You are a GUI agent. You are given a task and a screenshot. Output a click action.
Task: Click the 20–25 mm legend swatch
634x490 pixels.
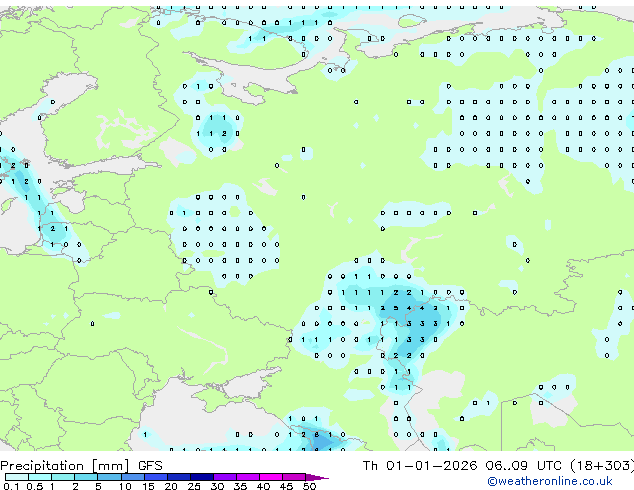tap(178, 477)
